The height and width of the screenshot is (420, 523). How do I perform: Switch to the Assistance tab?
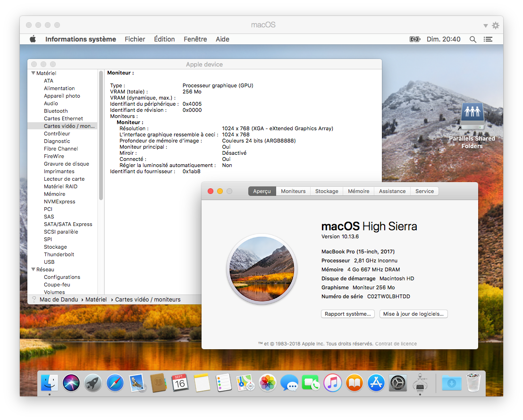click(392, 191)
